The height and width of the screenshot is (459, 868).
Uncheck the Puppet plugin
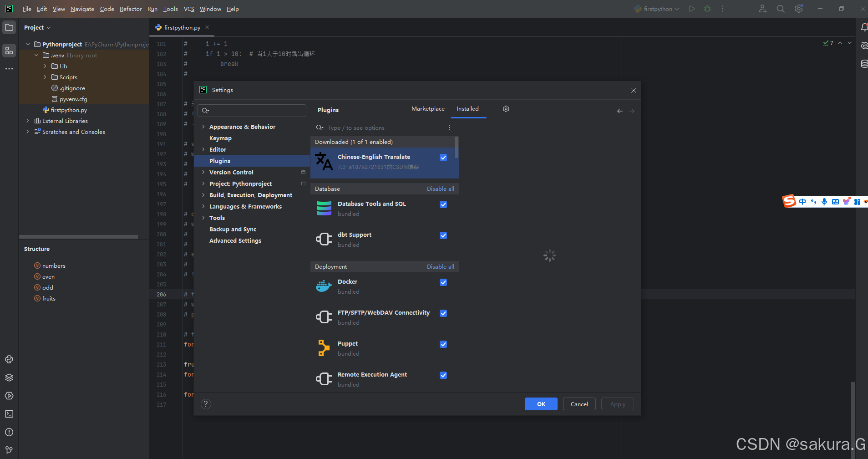443,344
